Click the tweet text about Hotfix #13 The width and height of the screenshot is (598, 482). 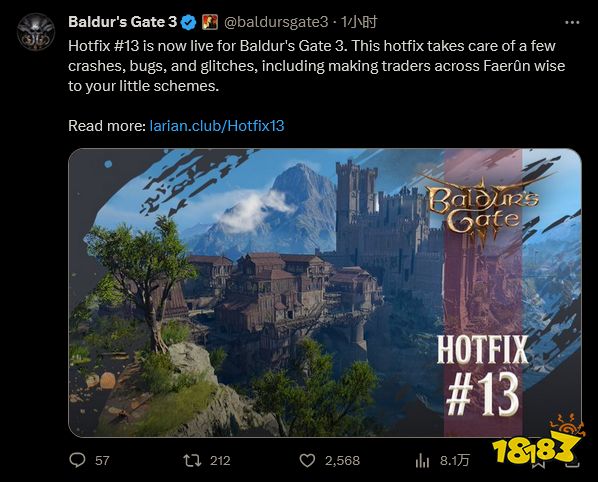point(317,66)
